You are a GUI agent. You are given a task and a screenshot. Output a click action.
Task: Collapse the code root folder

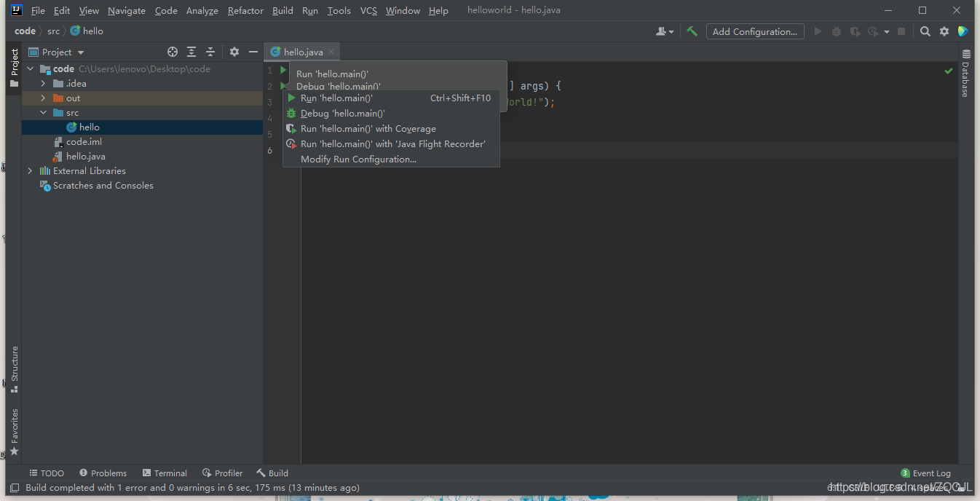click(31, 68)
